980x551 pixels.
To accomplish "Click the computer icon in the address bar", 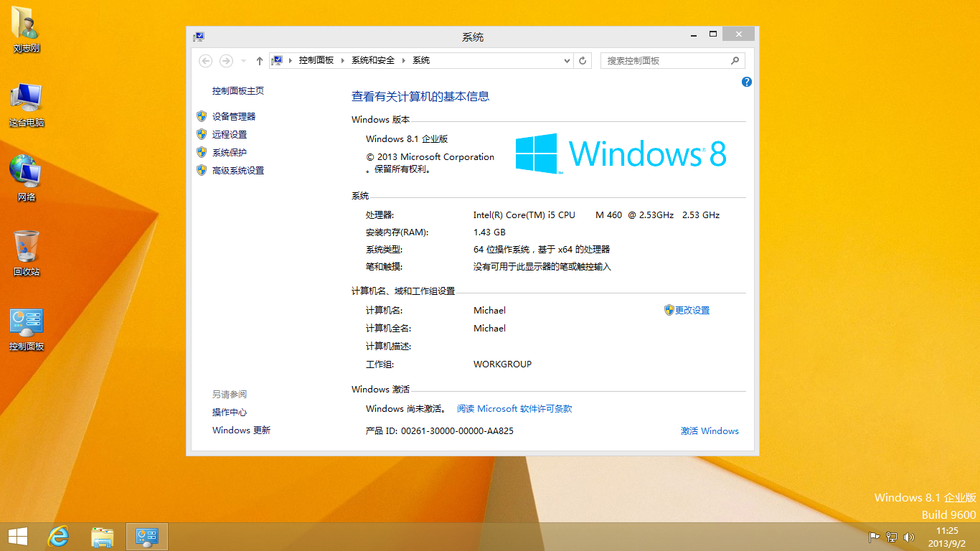I will 277,60.
